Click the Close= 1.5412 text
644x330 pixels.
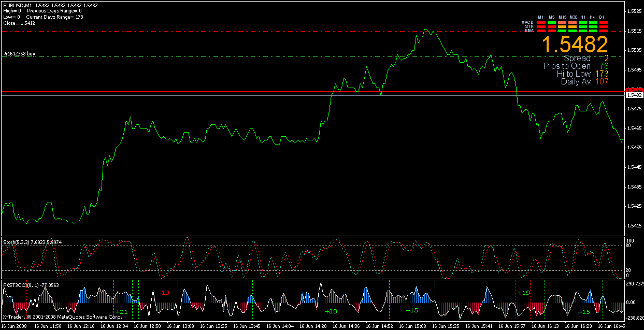[x=19, y=23]
